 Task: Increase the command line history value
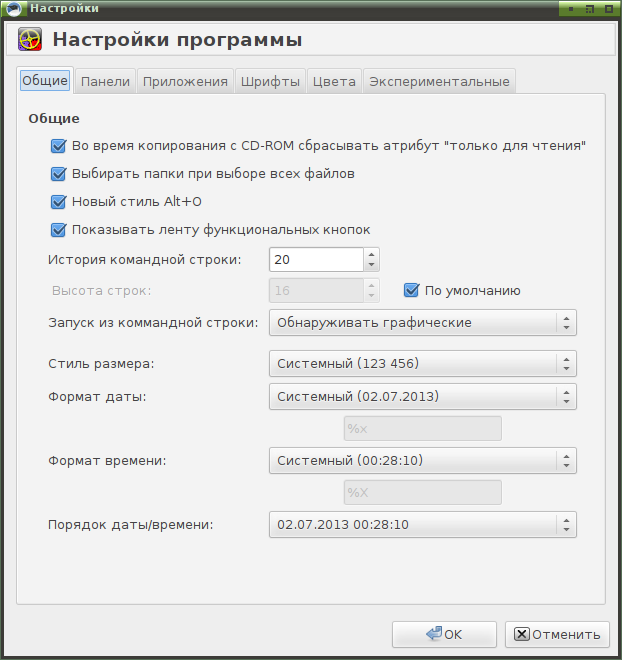coord(371,255)
